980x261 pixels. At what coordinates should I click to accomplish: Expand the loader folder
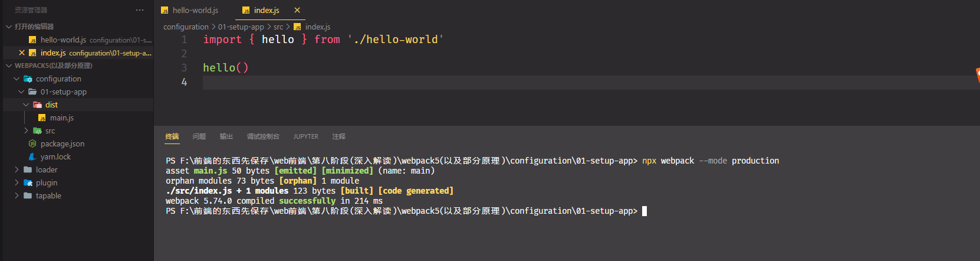click(x=17, y=169)
